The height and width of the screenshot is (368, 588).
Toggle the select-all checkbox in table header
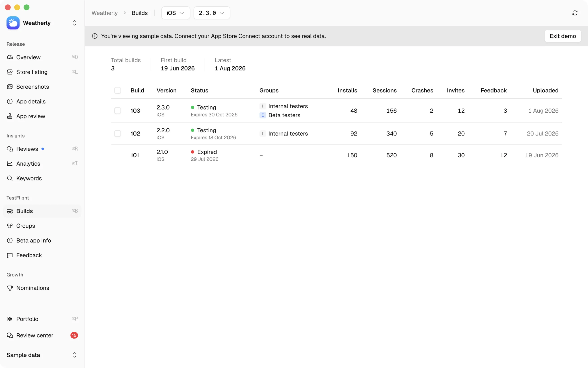tap(118, 90)
